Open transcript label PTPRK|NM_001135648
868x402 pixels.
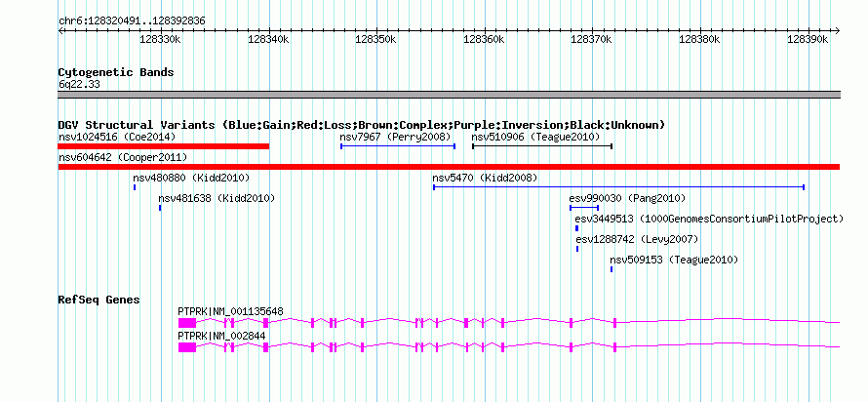point(231,311)
